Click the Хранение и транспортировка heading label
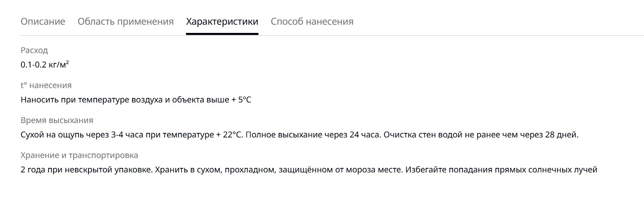 pos(79,156)
